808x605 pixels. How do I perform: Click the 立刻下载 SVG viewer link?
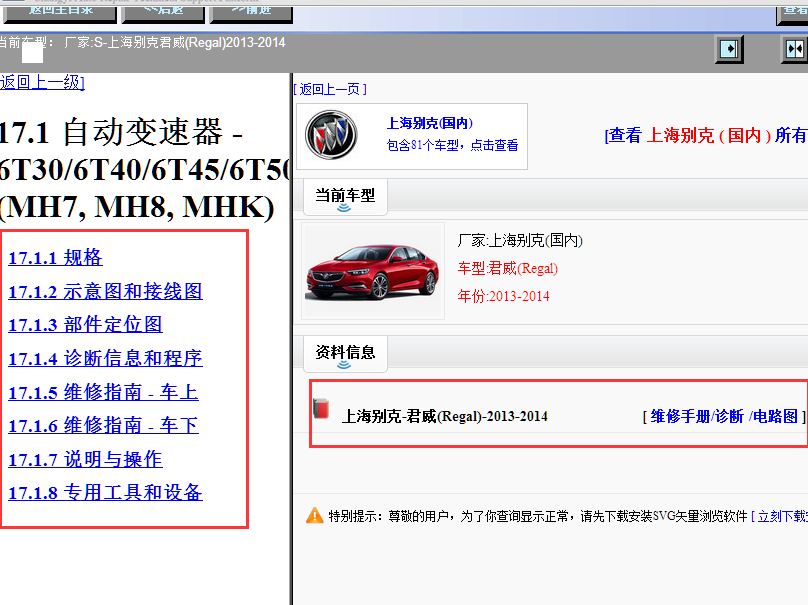[x=779, y=516]
